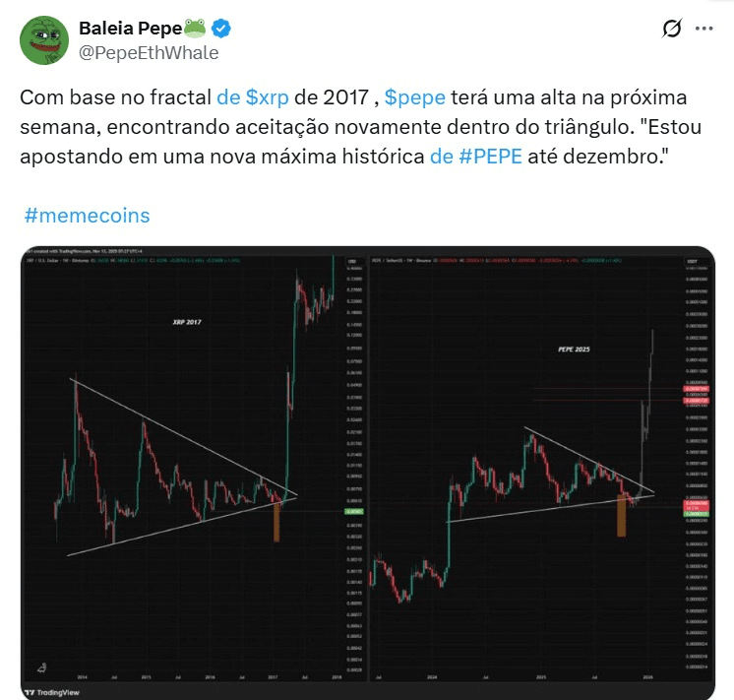Open the $pepe cashtag link

[415, 97]
